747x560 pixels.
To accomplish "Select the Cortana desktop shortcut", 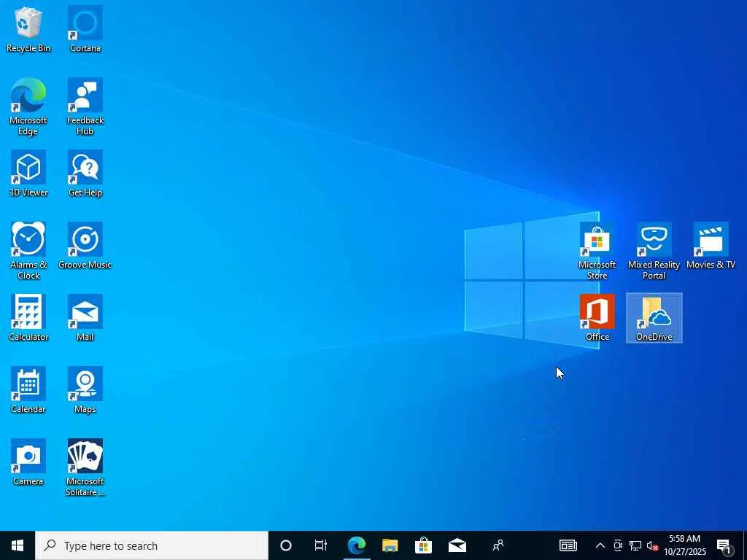I will pos(85,29).
